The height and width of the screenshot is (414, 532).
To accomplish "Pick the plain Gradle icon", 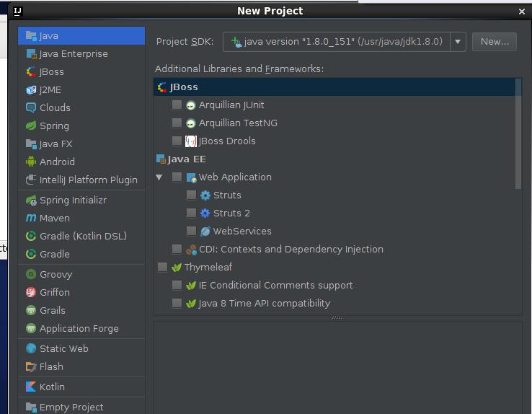I will 31,254.
